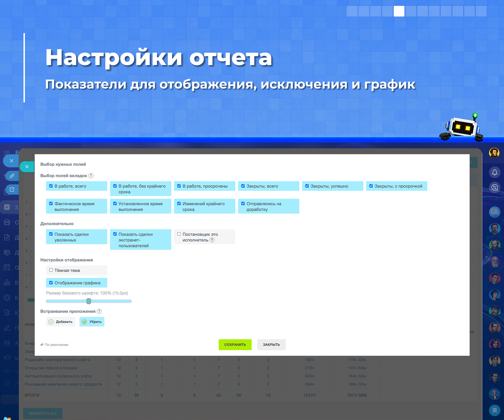Enable the Тёмная тема checkbox
The image size is (504, 420).
pos(51,270)
